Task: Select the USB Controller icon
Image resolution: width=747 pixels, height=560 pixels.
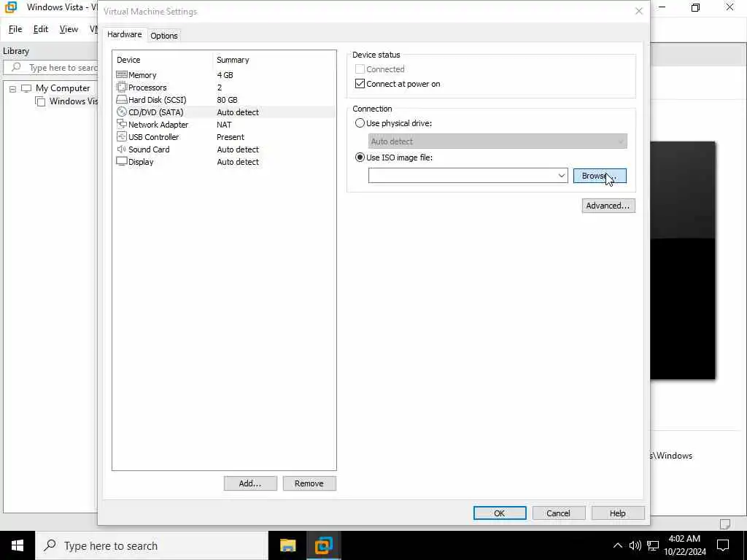Action: pyautogui.click(x=122, y=136)
